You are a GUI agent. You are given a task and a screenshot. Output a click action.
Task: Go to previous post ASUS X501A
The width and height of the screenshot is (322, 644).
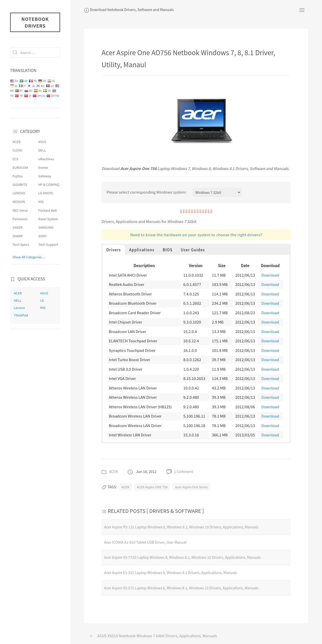coord(157,636)
